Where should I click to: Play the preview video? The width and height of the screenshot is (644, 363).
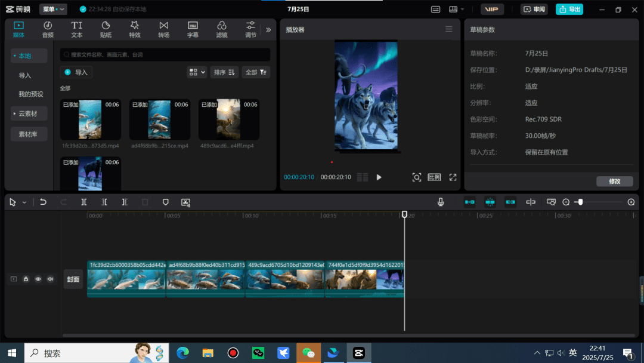[x=379, y=177]
